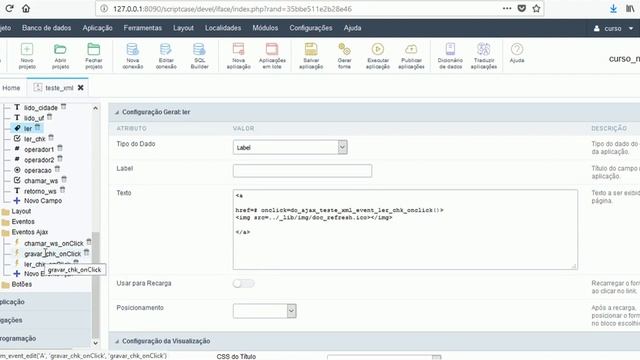The image size is (640, 360).
Task: Click trash icon beside operador2
Action: click(60, 159)
